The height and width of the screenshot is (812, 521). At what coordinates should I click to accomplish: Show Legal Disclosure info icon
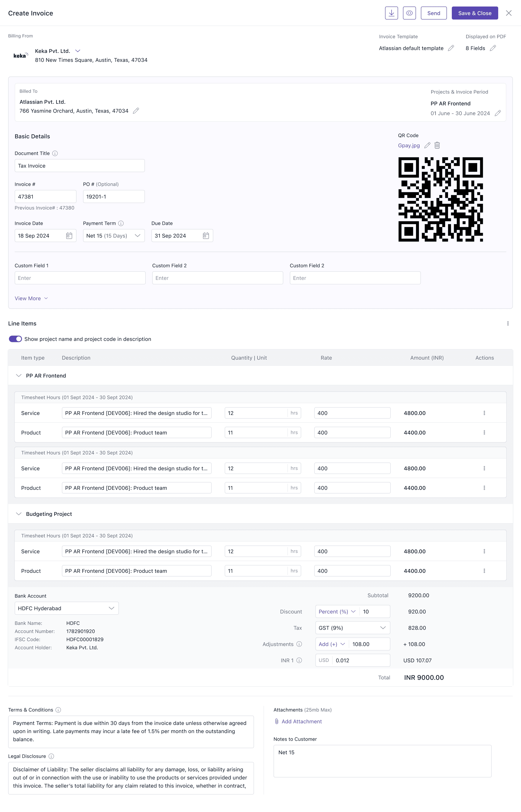pos(51,756)
